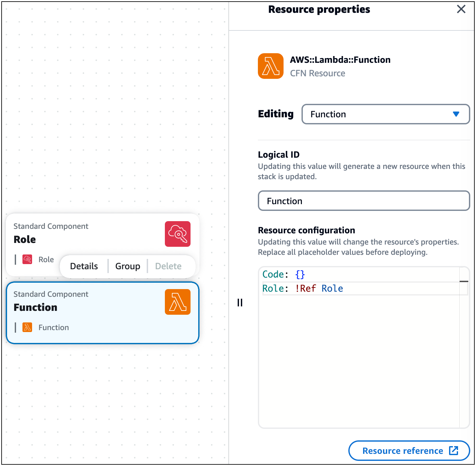Viewport: 476px width, 466px height.
Task: Select Details from the context menu
Action: coord(84,266)
